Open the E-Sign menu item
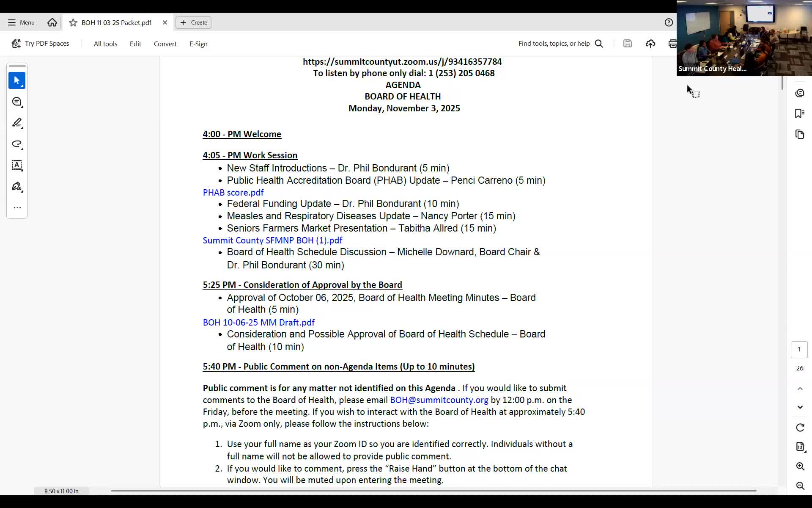The image size is (812, 508). (x=198, y=44)
